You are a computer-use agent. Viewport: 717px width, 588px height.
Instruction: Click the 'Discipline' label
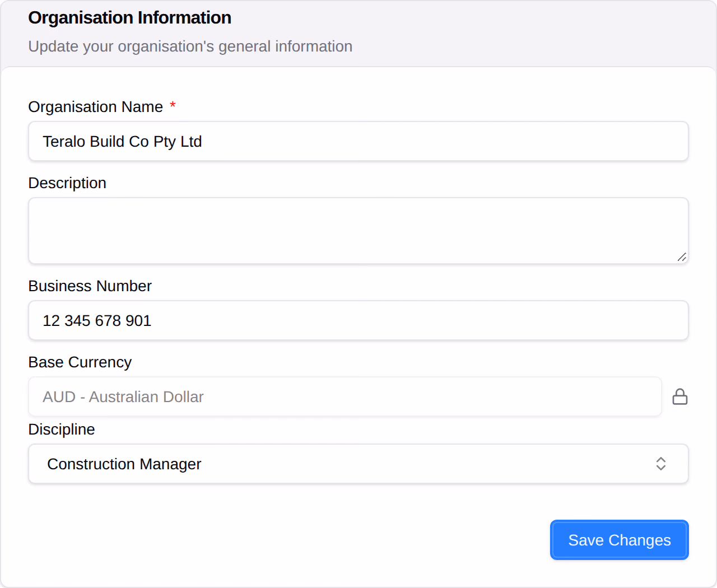tap(62, 430)
